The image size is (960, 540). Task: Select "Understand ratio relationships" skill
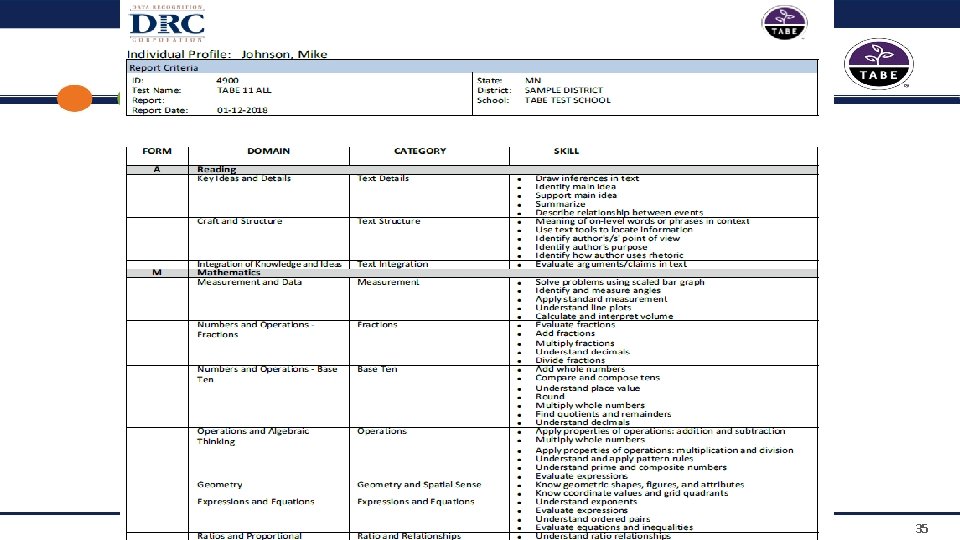603,536
